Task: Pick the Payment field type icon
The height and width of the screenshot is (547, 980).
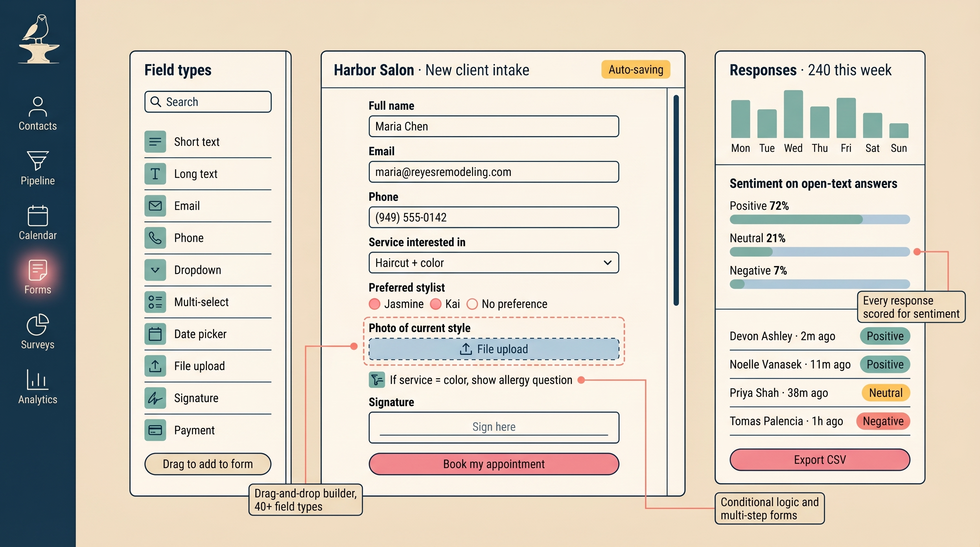Action: click(155, 430)
